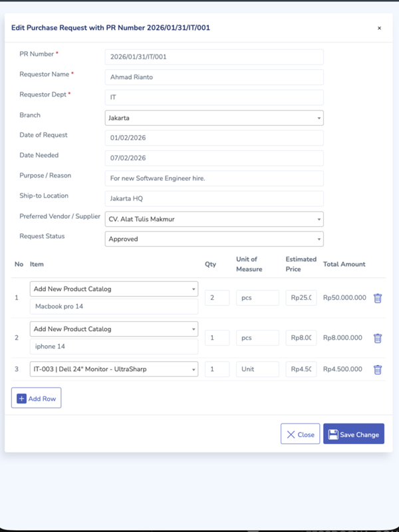Click the Request Status label
399x532 pixels.
click(x=42, y=236)
